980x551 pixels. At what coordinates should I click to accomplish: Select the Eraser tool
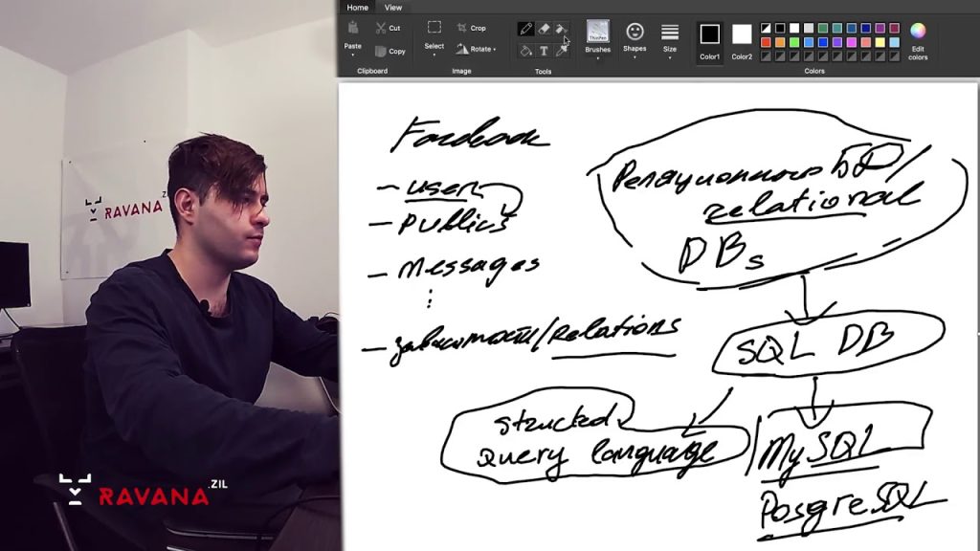(544, 30)
